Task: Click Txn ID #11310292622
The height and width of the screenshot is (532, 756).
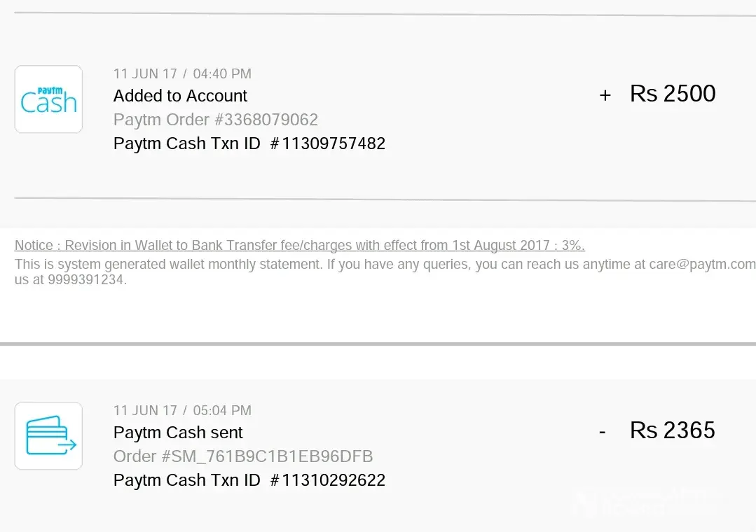Action: 327,480
